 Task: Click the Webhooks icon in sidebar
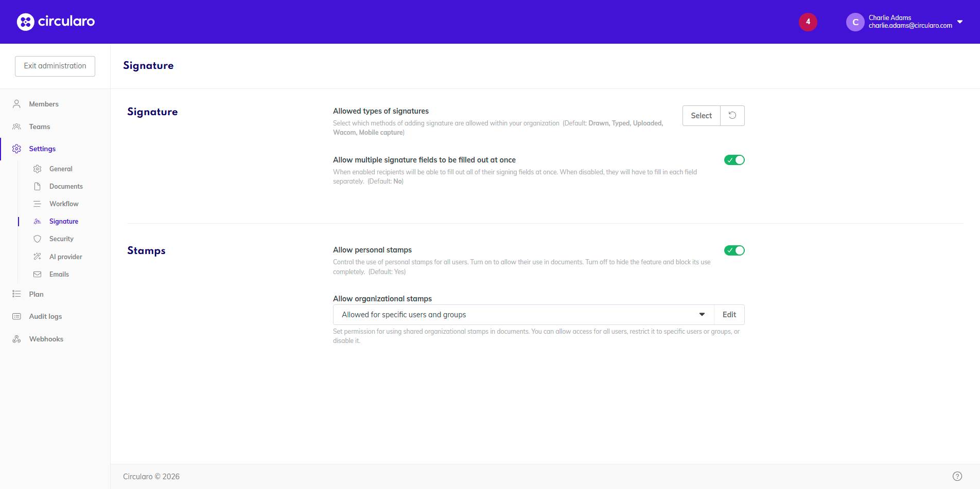(16, 339)
